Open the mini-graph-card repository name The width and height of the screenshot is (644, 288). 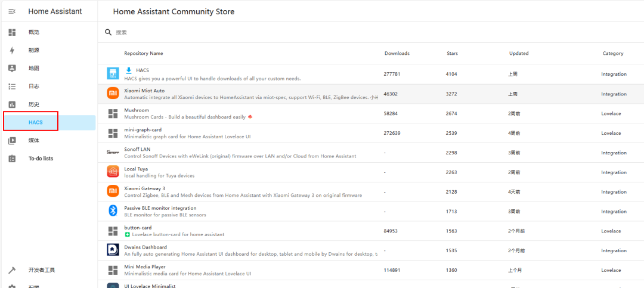[143, 130]
